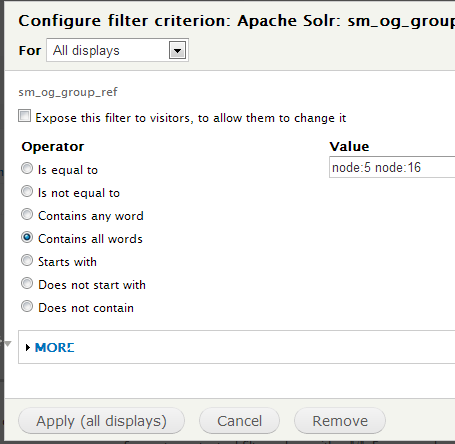455x444 pixels.
Task: Click the Contains any word label
Action: tap(91, 216)
